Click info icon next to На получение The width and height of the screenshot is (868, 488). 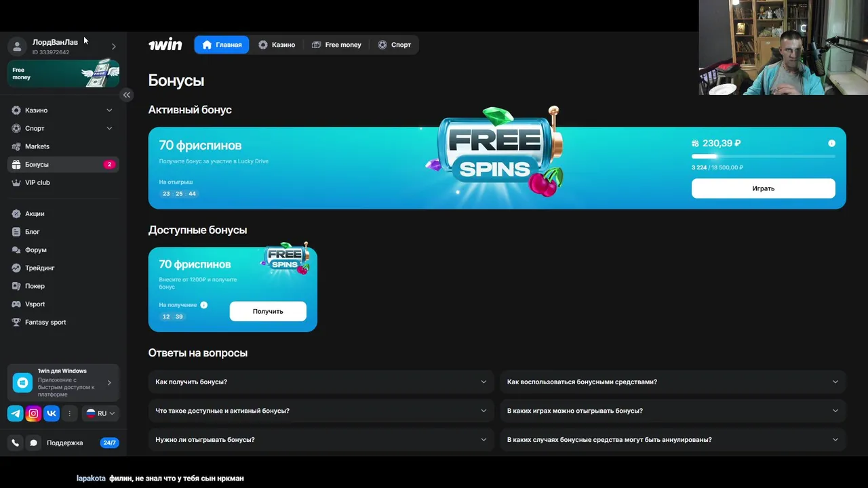203,305
